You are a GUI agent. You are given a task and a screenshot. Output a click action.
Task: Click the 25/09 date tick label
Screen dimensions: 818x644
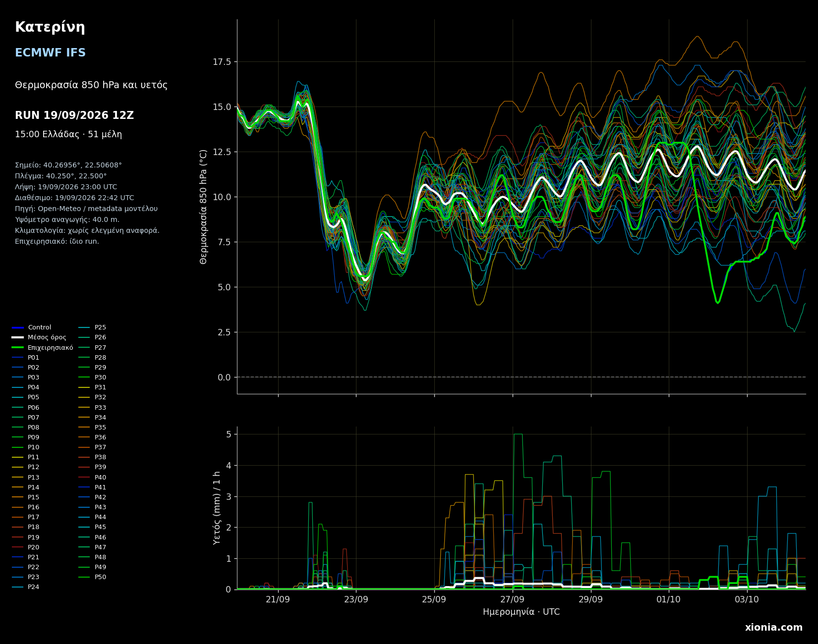(434, 599)
